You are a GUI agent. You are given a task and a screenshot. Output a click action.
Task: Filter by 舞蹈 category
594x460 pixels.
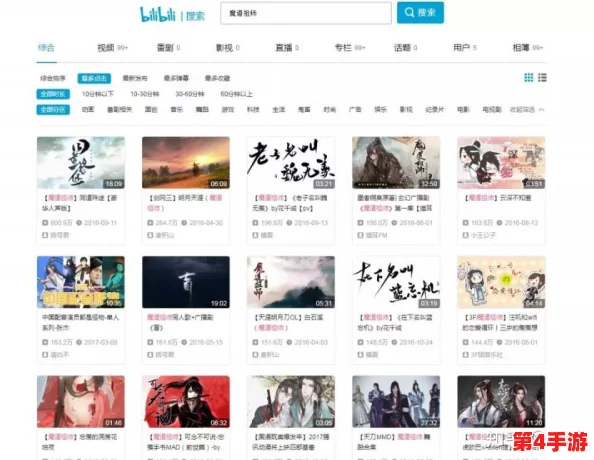(202, 110)
